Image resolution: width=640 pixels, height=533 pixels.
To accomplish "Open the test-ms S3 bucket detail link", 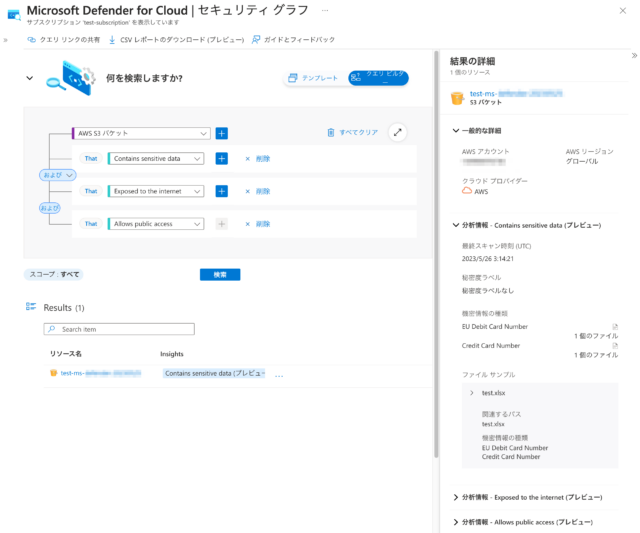I will pyautogui.click(x=516, y=93).
